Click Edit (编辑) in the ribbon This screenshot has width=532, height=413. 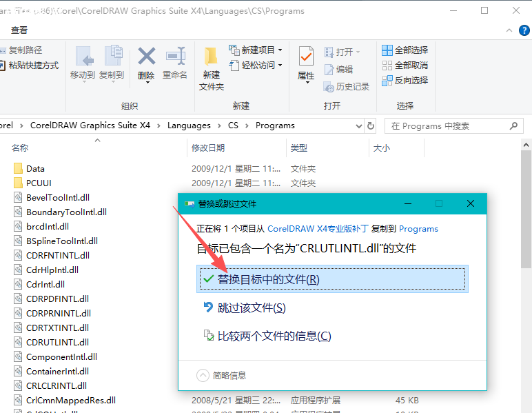coord(338,69)
